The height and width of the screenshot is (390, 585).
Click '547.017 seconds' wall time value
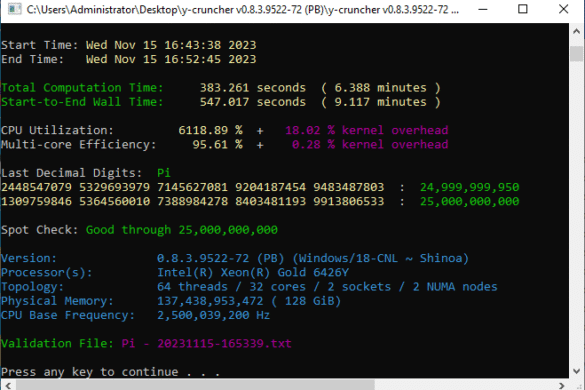[253, 102]
